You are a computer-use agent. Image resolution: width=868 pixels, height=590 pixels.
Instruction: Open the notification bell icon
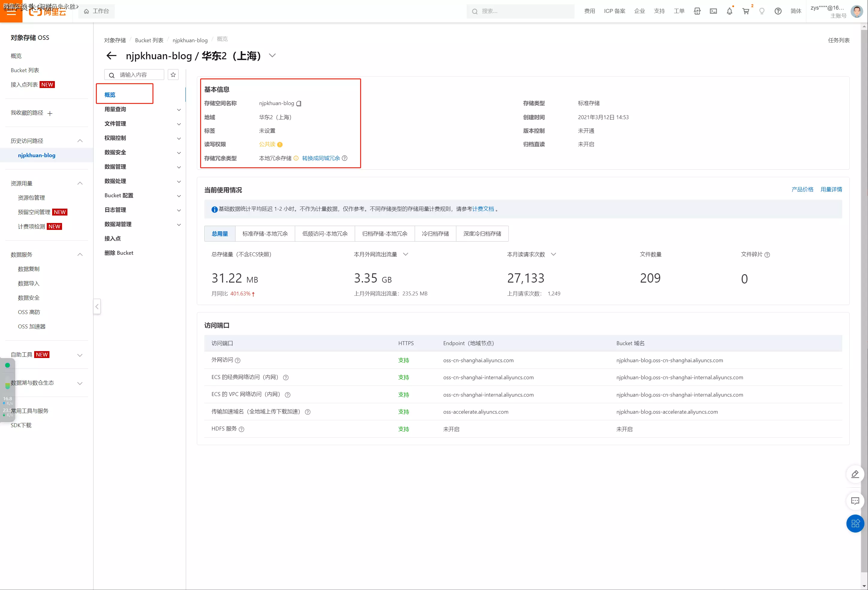(729, 11)
